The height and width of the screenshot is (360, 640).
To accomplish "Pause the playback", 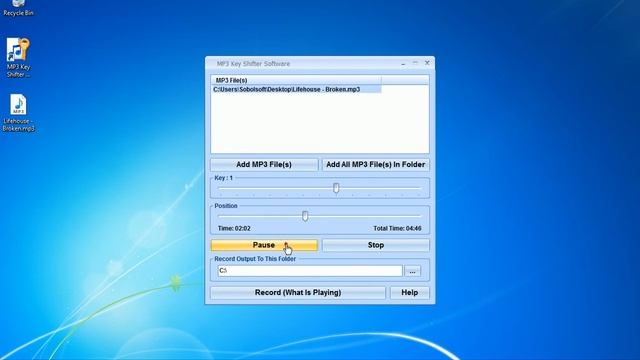I will coord(264,245).
